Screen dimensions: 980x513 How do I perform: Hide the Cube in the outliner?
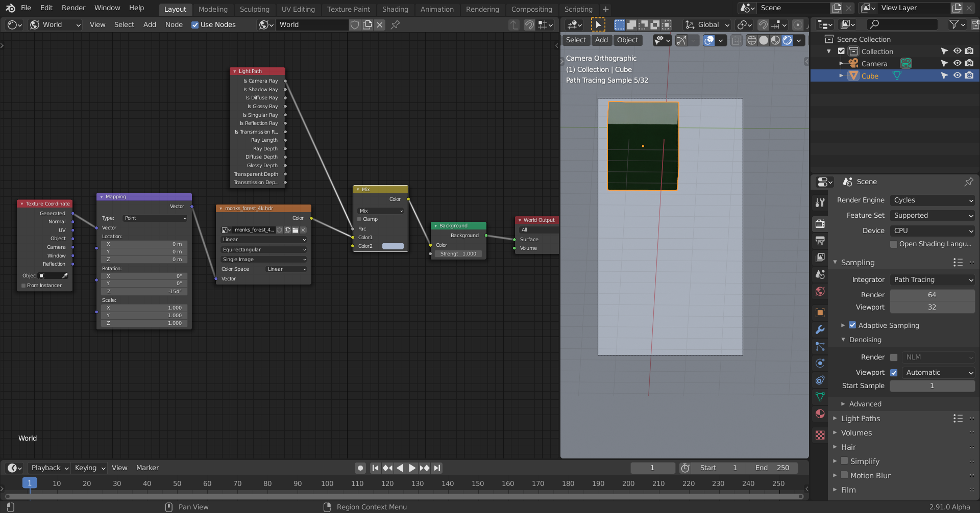957,75
